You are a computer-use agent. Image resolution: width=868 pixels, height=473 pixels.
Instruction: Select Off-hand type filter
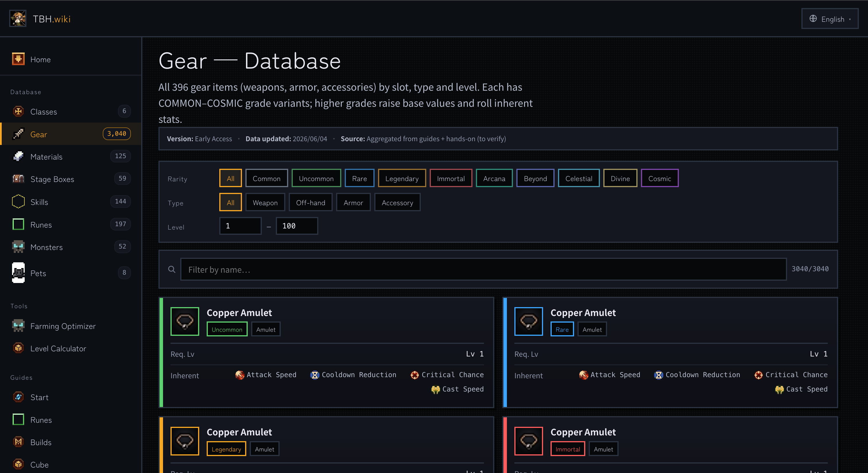pyautogui.click(x=310, y=202)
